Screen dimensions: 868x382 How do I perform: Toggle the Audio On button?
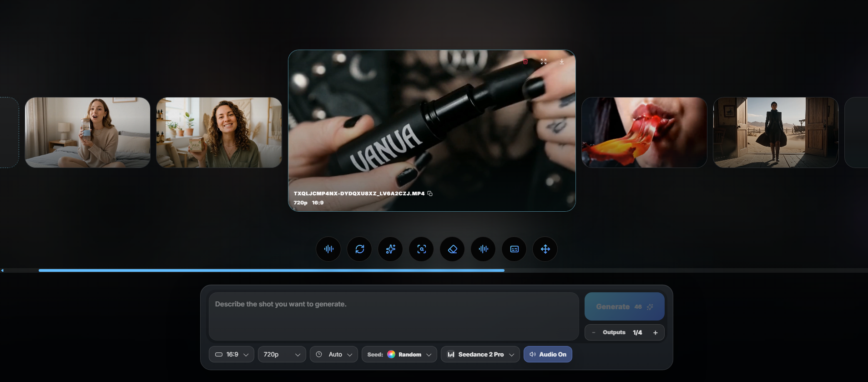click(x=548, y=354)
